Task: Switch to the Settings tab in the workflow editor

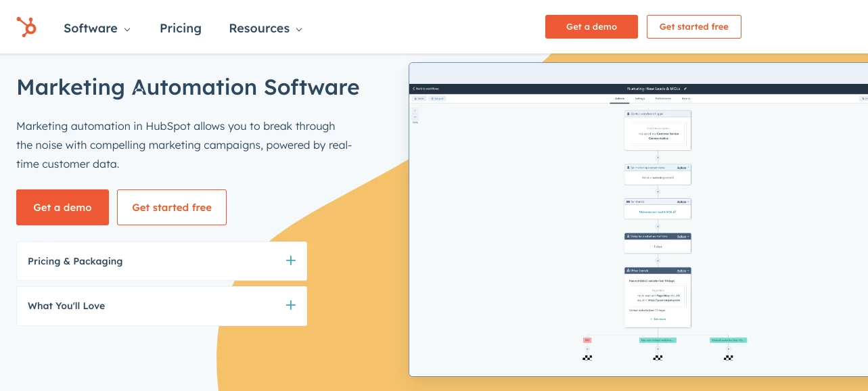Action: click(640, 99)
